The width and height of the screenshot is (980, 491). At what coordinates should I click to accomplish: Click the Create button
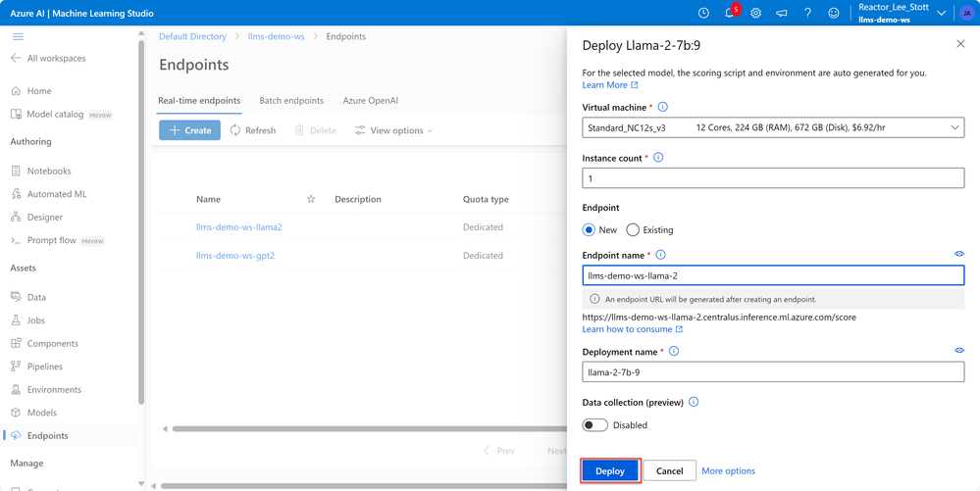[189, 130]
